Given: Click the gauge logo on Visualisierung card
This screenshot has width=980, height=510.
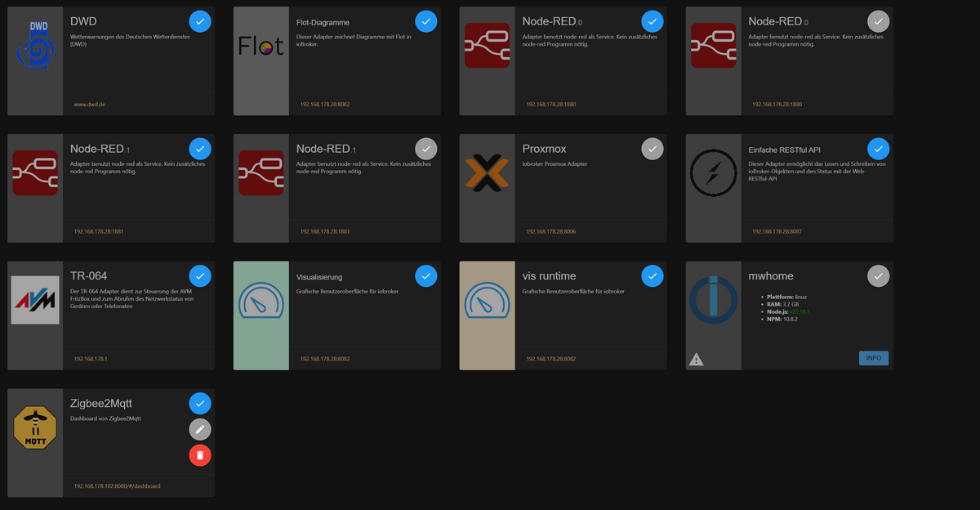Looking at the screenshot, I should pyautogui.click(x=261, y=300).
